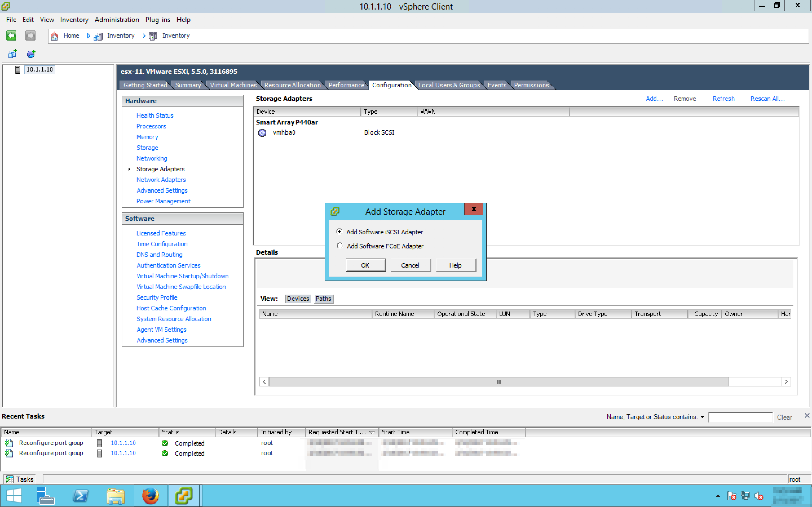Open the Administration menu
This screenshot has height=507, width=812.
pos(116,20)
